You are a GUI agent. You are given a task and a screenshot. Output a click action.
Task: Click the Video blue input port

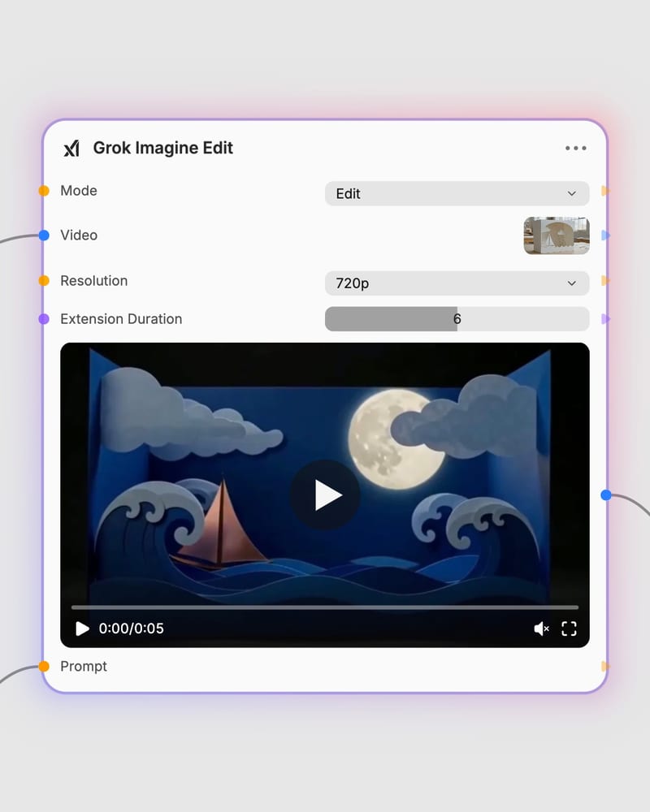point(44,235)
